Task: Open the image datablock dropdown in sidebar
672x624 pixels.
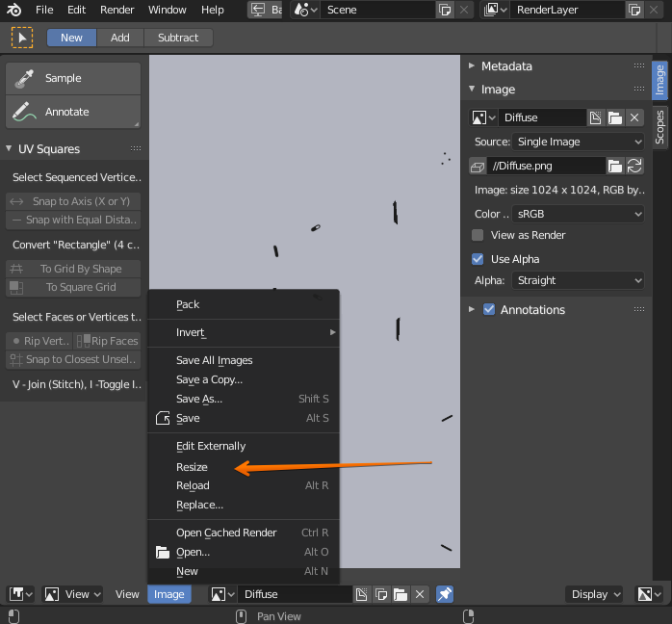Action: click(x=483, y=117)
